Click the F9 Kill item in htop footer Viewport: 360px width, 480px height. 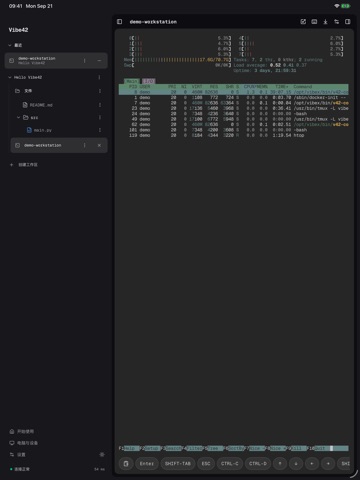click(x=298, y=448)
